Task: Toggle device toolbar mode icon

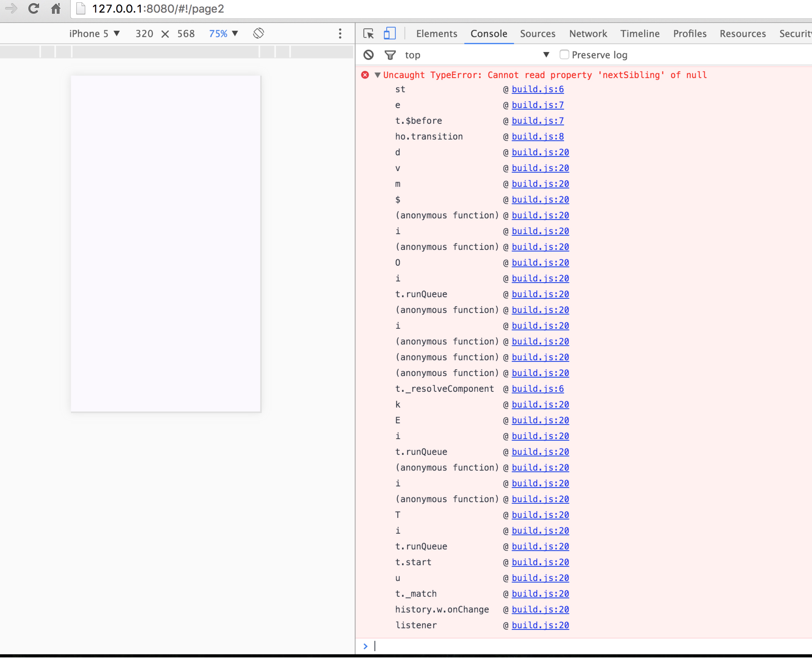Action: tap(389, 34)
